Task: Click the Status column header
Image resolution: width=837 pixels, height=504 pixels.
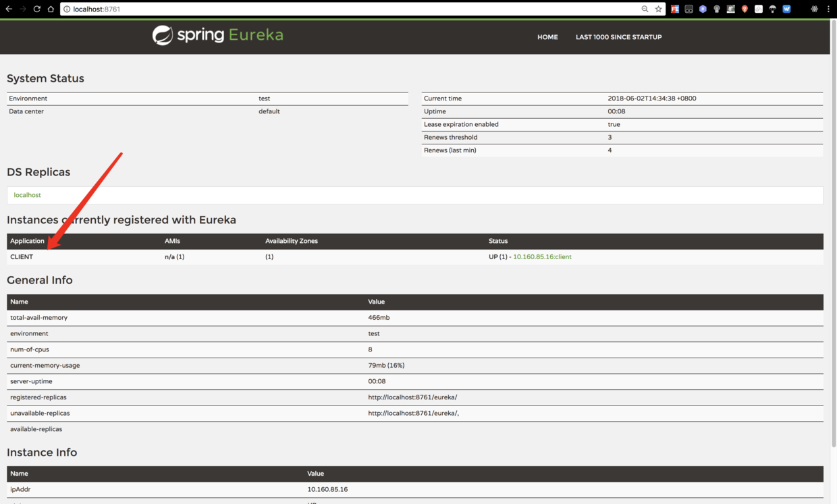Action: coord(498,241)
